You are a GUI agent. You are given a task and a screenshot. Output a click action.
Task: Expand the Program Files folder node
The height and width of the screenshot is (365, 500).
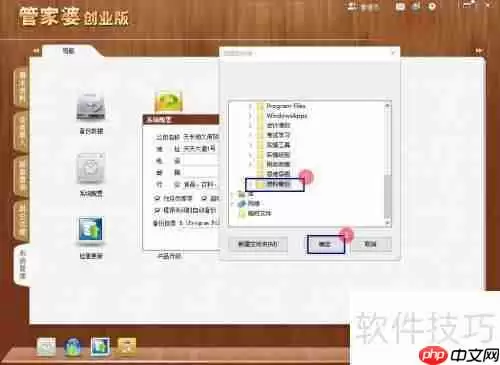(250, 106)
